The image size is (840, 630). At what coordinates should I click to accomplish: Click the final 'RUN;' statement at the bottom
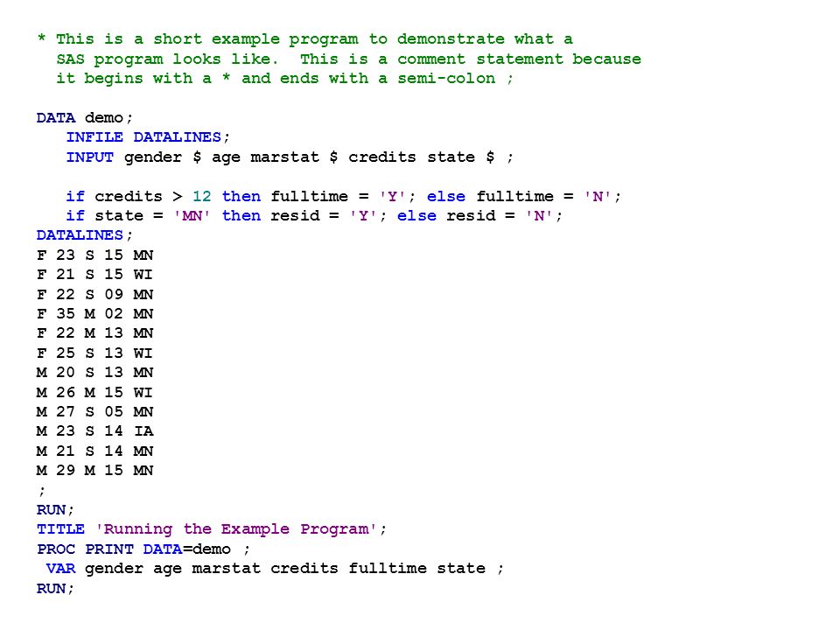55,588
